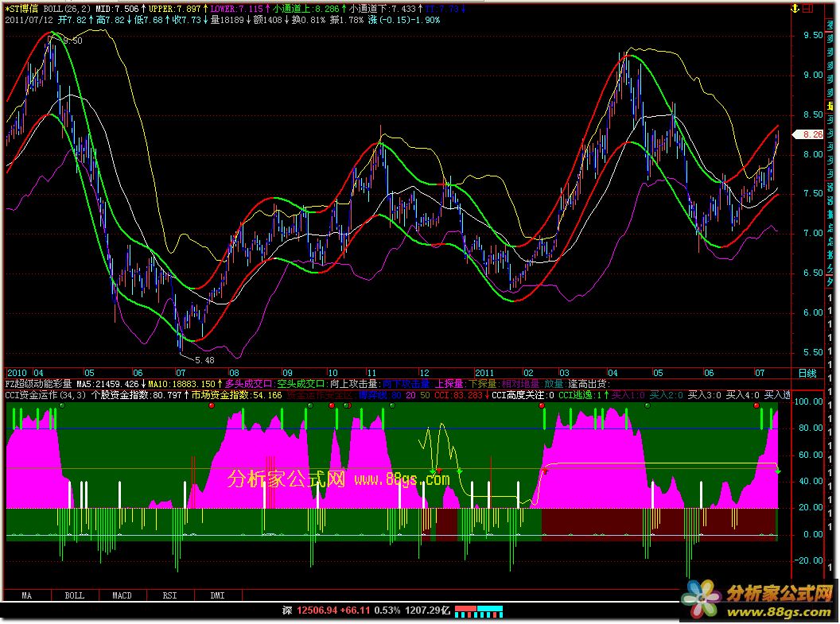Click the +66.11 index change in status bar
Image resolution: width=840 pixels, height=624 pixels.
355,610
